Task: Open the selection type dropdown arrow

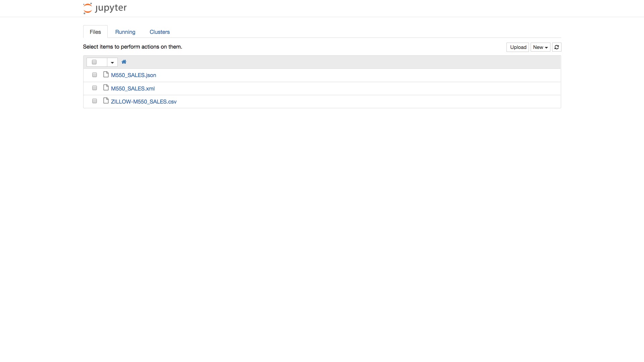Action: pyautogui.click(x=112, y=62)
